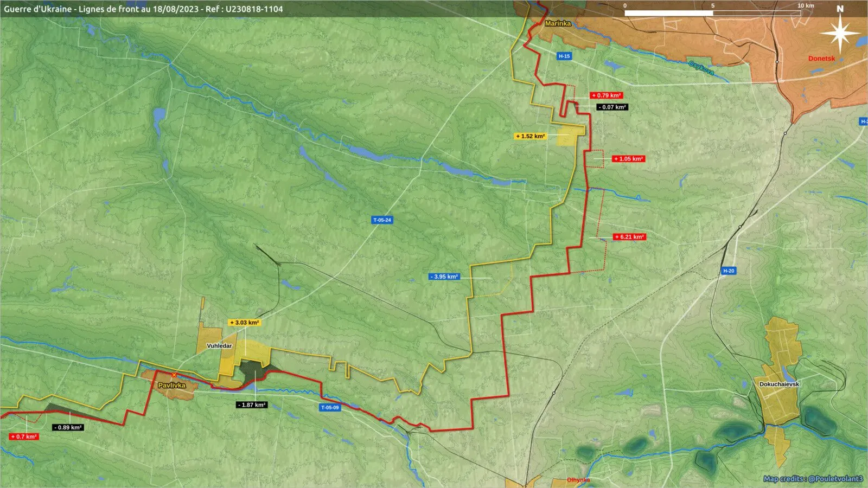Screen dimensions: 868x488
Task: Select the Donetsk city label
Action: 821,59
